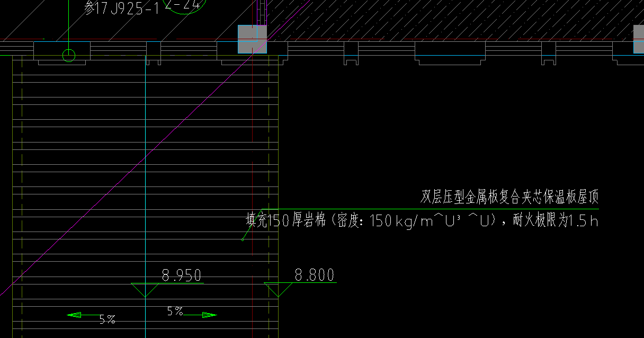Select the roof title text 双层压型金属板复合夹芯保温板屋顶
Viewport: 644px width, 338px height.
[x=509, y=198]
